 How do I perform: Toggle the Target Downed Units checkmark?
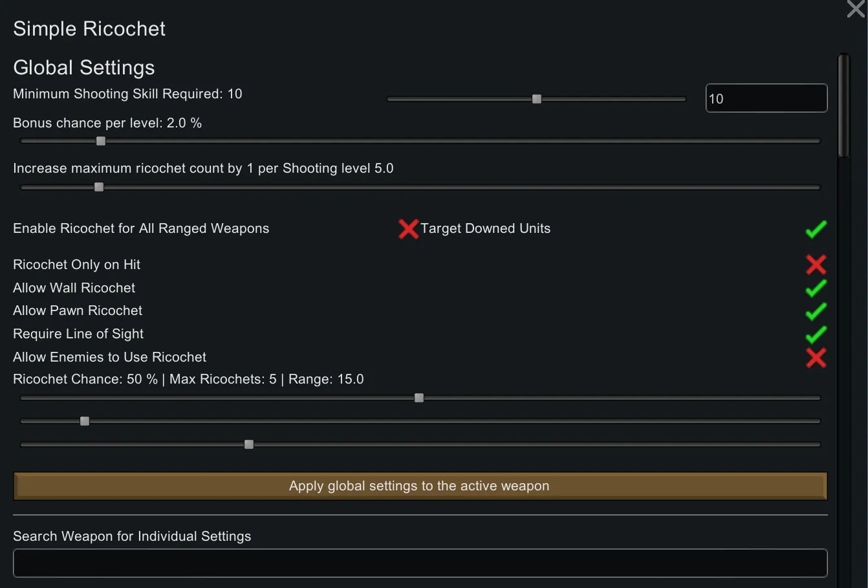click(816, 229)
